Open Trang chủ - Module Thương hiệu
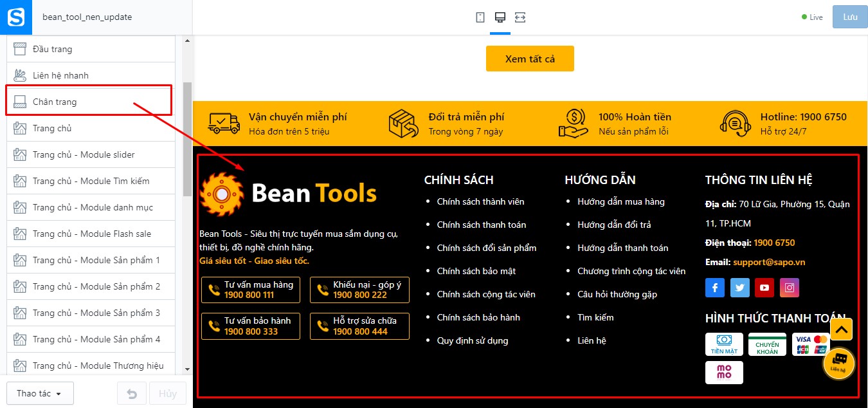 point(91,366)
